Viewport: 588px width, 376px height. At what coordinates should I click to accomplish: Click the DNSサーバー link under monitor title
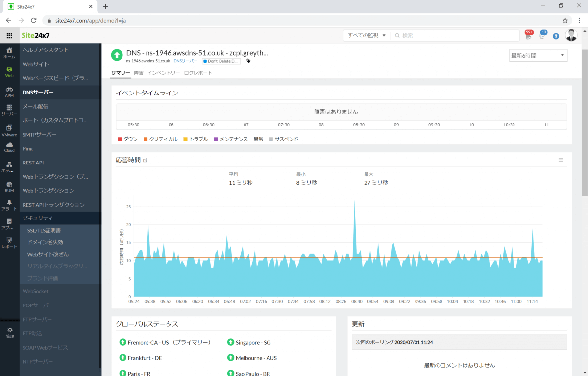(185, 61)
